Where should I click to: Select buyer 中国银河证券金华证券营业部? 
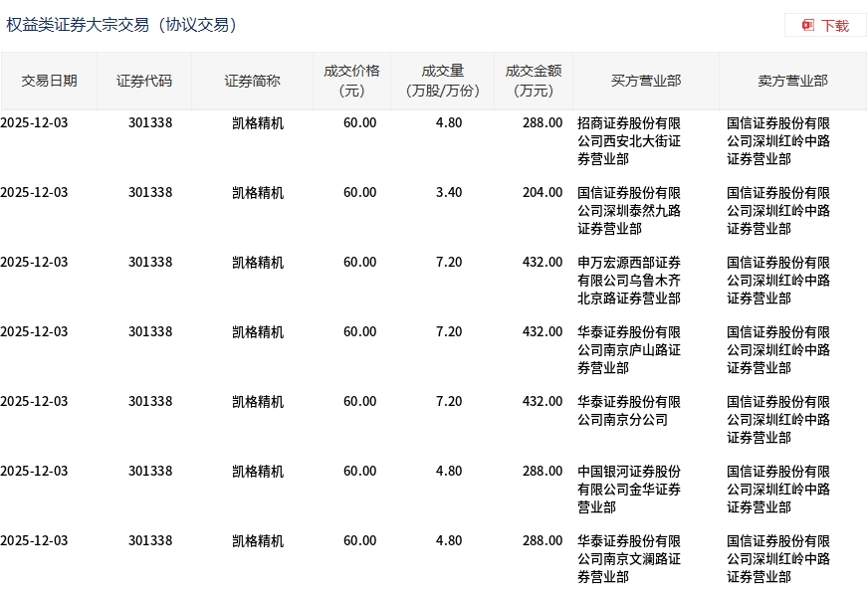click(629, 489)
